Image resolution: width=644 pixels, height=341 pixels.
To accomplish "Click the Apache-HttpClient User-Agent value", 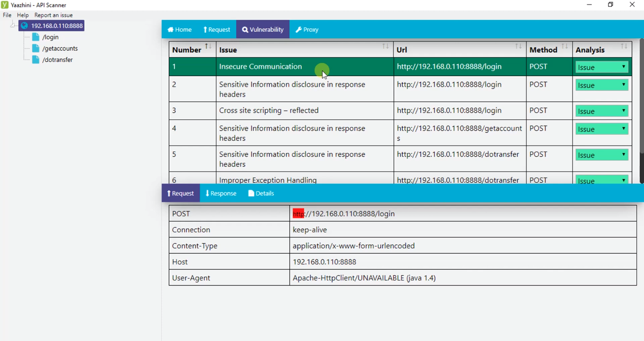I will click(364, 278).
